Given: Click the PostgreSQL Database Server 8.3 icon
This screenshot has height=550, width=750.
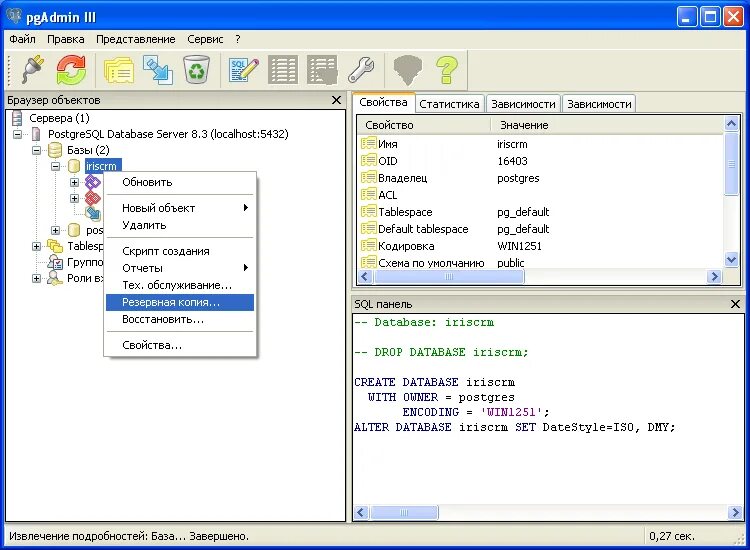Looking at the screenshot, I should coord(36,134).
